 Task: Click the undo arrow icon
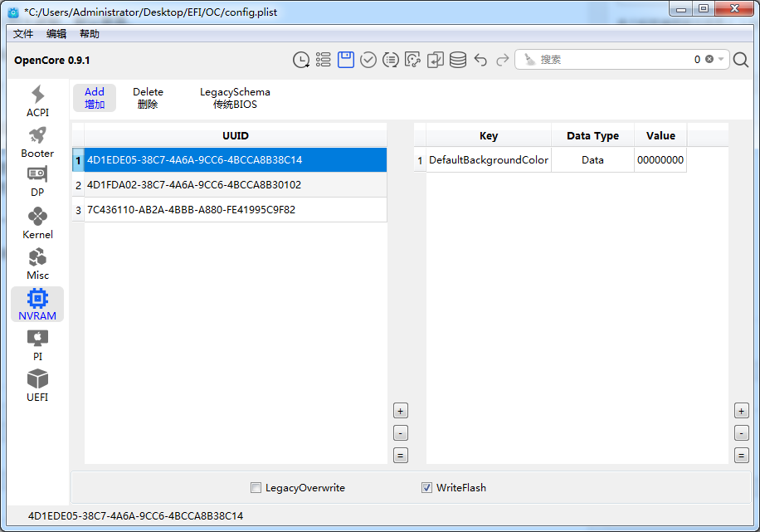480,60
